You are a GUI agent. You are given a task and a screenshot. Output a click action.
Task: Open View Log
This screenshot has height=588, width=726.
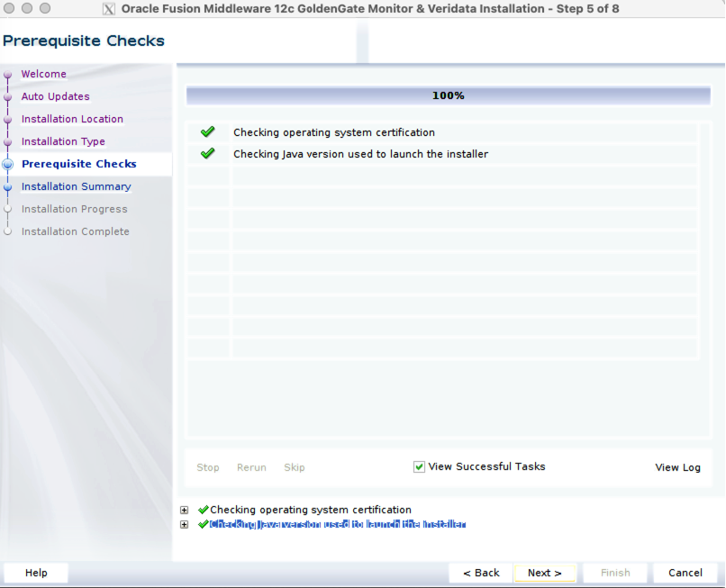678,467
